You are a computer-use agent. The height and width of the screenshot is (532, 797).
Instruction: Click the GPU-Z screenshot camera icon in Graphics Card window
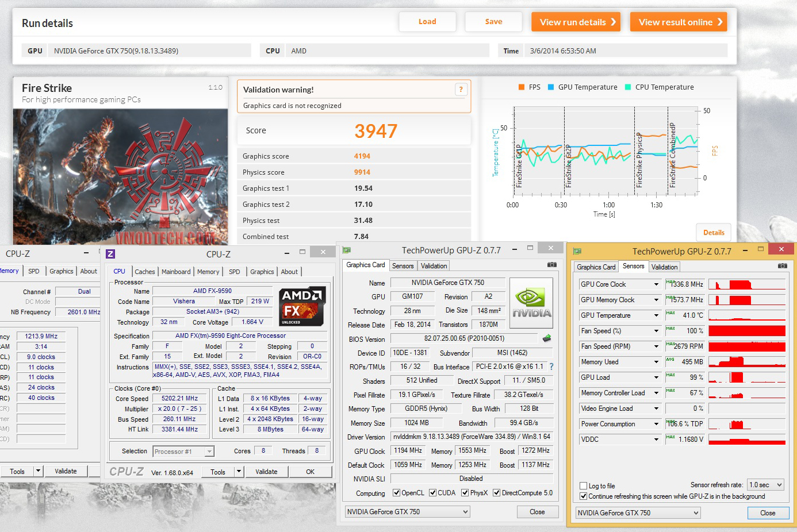551,265
